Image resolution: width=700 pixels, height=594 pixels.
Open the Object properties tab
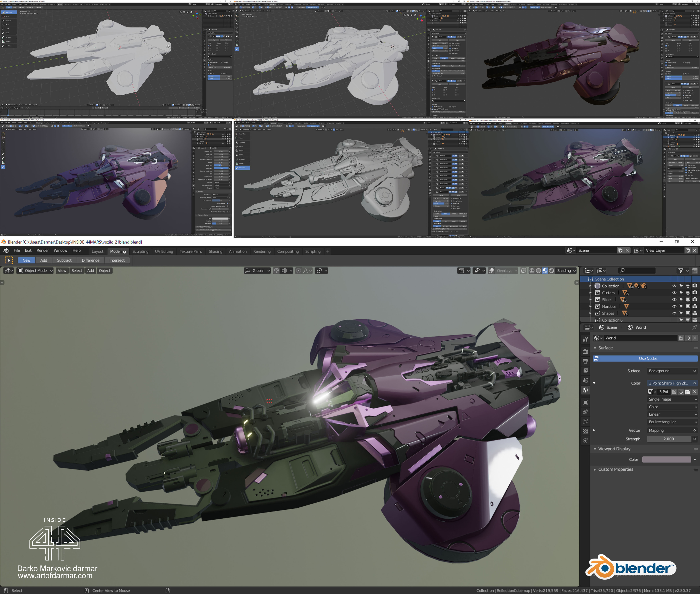point(586,402)
